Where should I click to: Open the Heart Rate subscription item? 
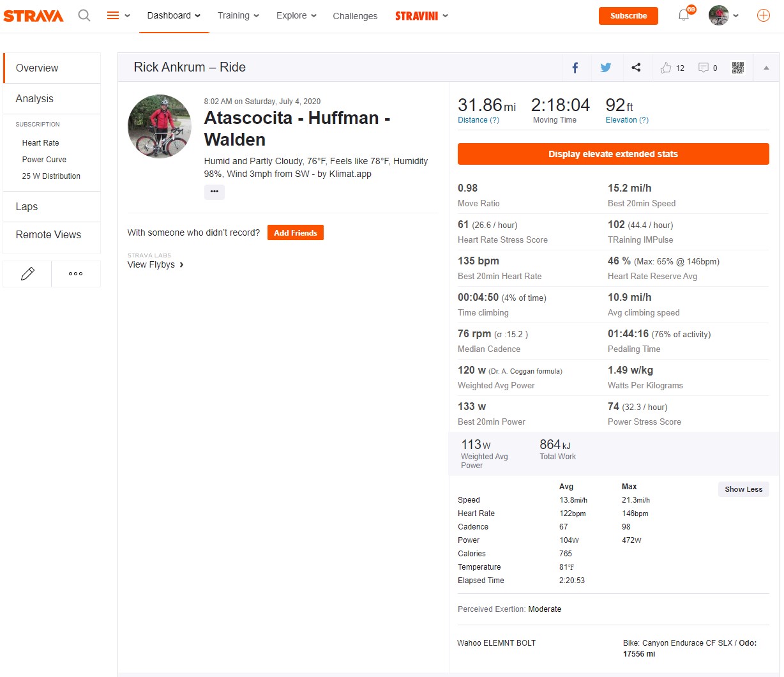click(x=40, y=143)
